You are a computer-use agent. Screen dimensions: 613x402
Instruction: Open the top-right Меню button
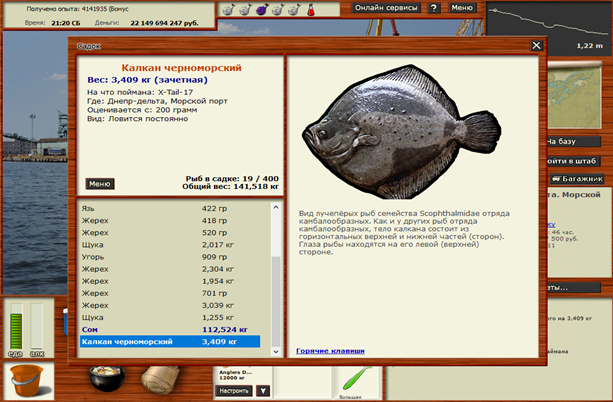pos(462,7)
